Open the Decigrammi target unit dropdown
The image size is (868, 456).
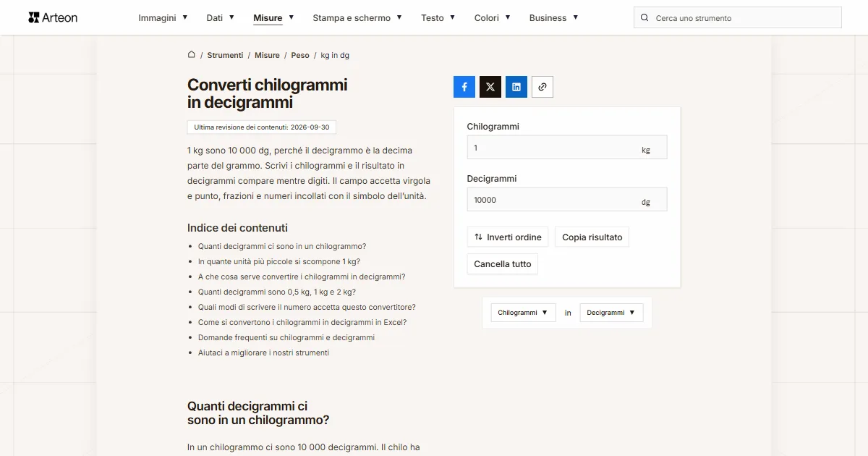(x=611, y=313)
